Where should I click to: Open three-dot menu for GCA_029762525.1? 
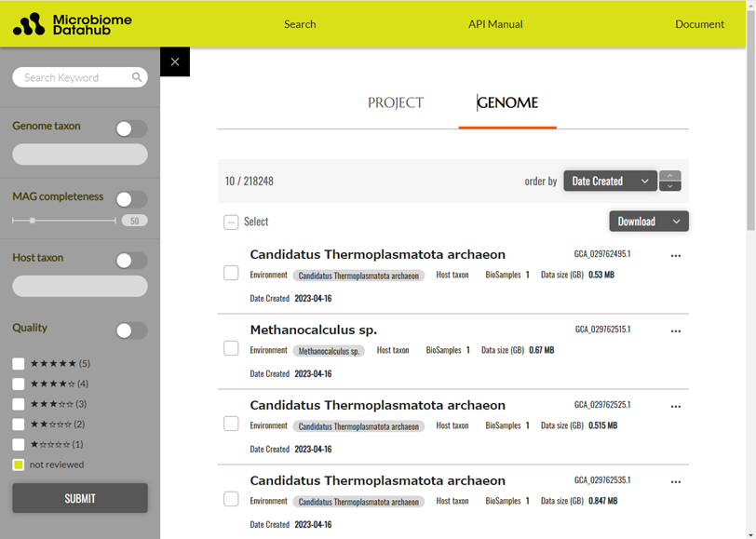pos(676,407)
